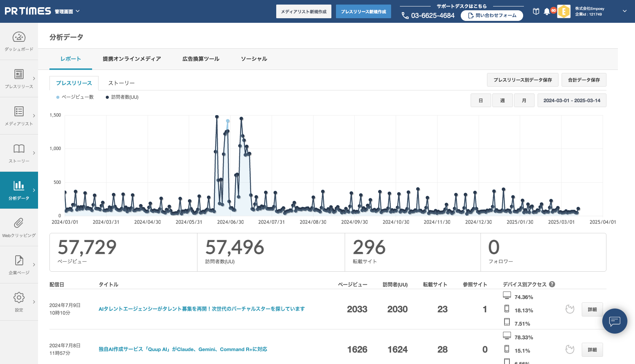Click the プレスリリース新規作成 button
The width and height of the screenshot is (635, 364).
pyautogui.click(x=363, y=12)
